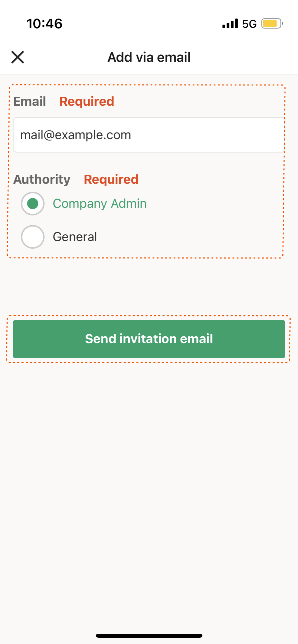Tap blank area below Send invitation button
The width and height of the screenshot is (298, 644).
149,476
